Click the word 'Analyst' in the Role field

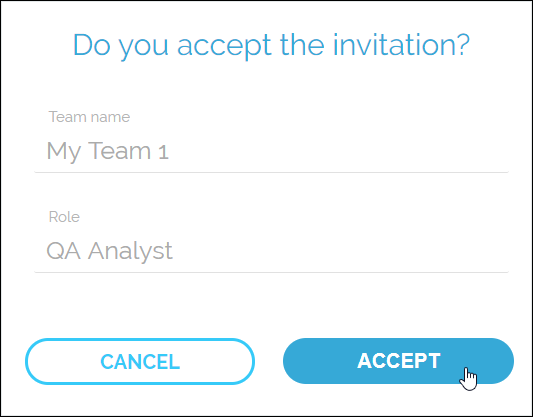(130, 251)
